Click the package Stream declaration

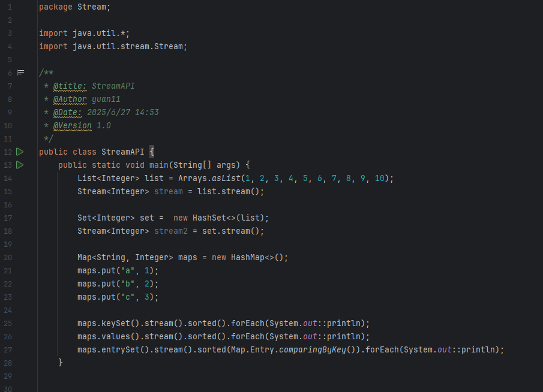(74, 7)
